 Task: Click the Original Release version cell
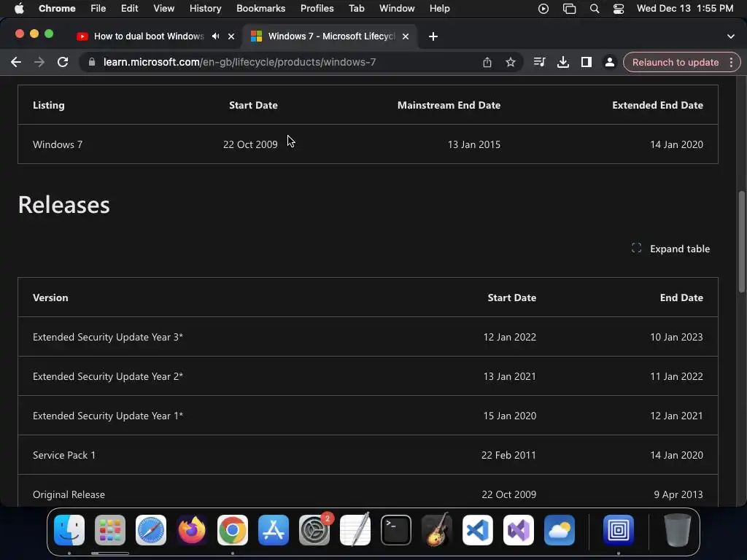coord(69,494)
